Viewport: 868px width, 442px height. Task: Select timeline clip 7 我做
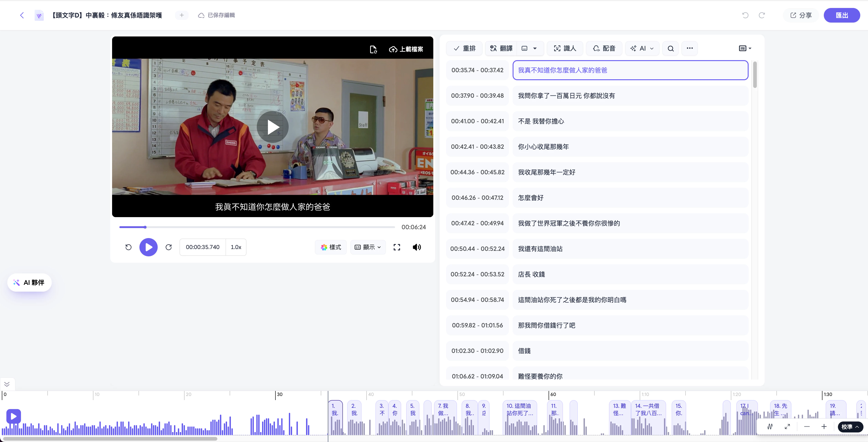[x=445, y=418]
